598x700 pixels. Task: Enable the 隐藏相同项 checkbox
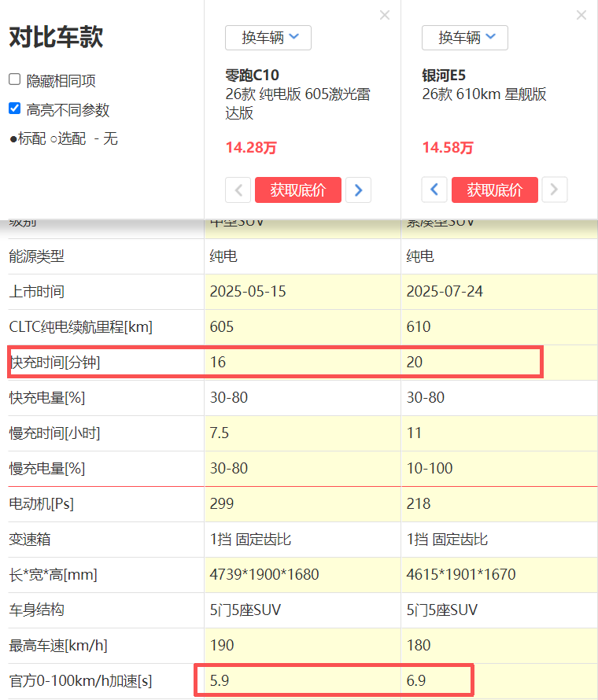(x=14, y=79)
